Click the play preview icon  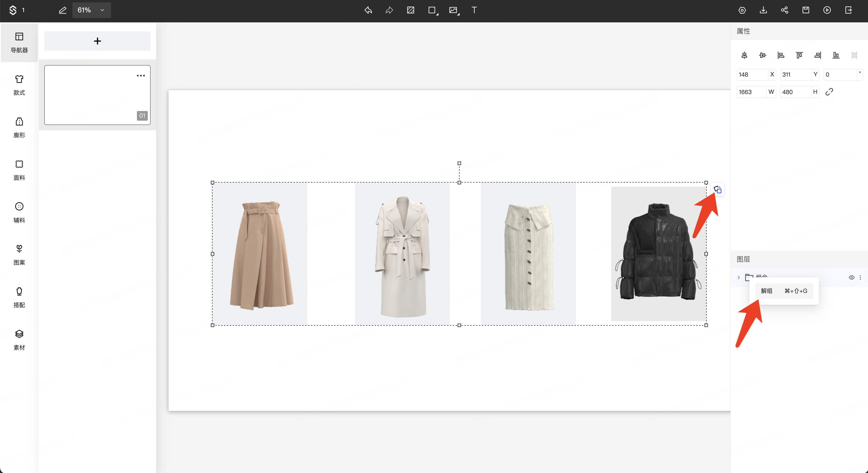(x=827, y=10)
